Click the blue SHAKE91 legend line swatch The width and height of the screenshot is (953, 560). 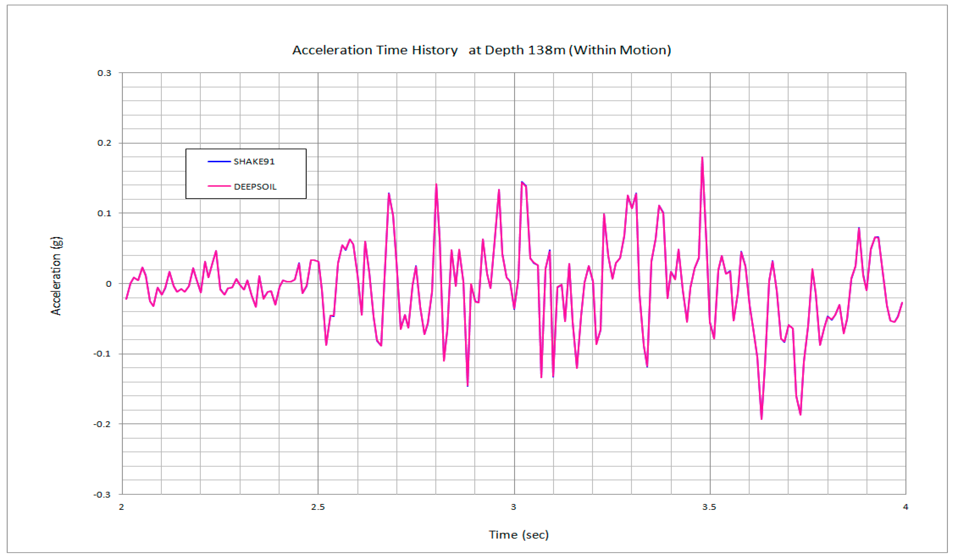click(219, 162)
